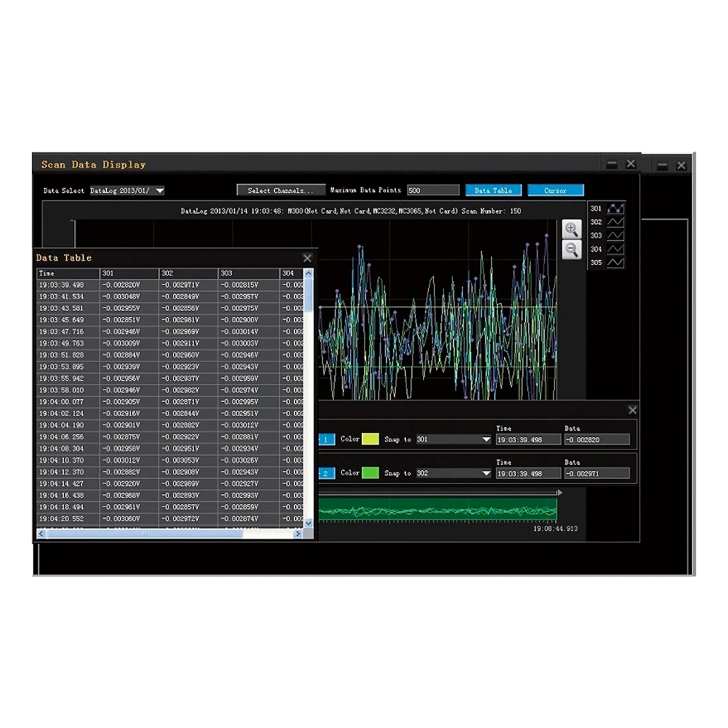The image size is (728, 728).
Task: Open the Data Select dropdown
Action: 160,190
